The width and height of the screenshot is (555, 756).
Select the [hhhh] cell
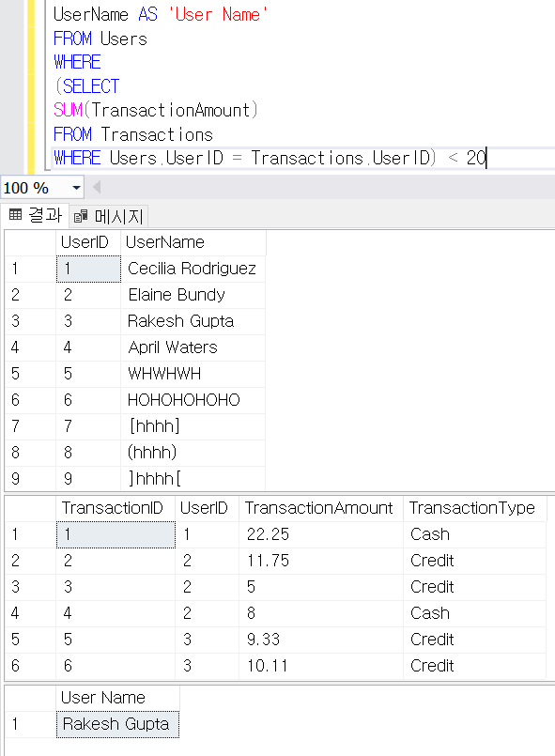coord(193,426)
